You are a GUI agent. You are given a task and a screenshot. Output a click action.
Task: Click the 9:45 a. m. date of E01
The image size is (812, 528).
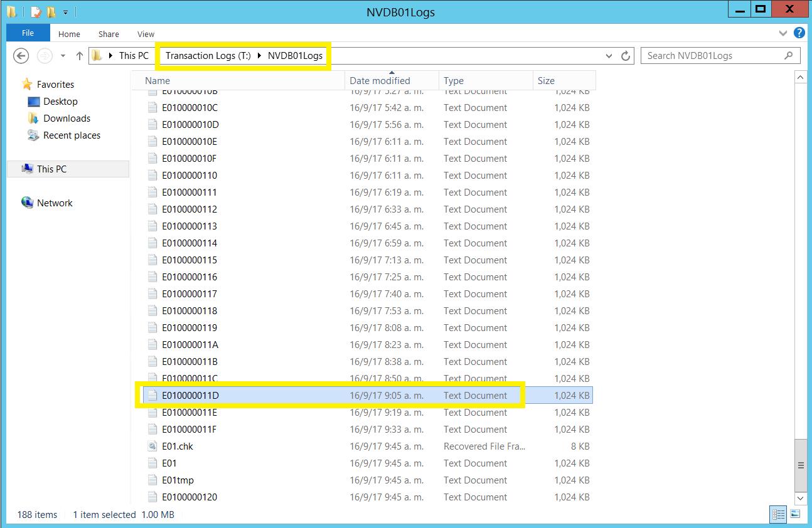click(x=387, y=463)
